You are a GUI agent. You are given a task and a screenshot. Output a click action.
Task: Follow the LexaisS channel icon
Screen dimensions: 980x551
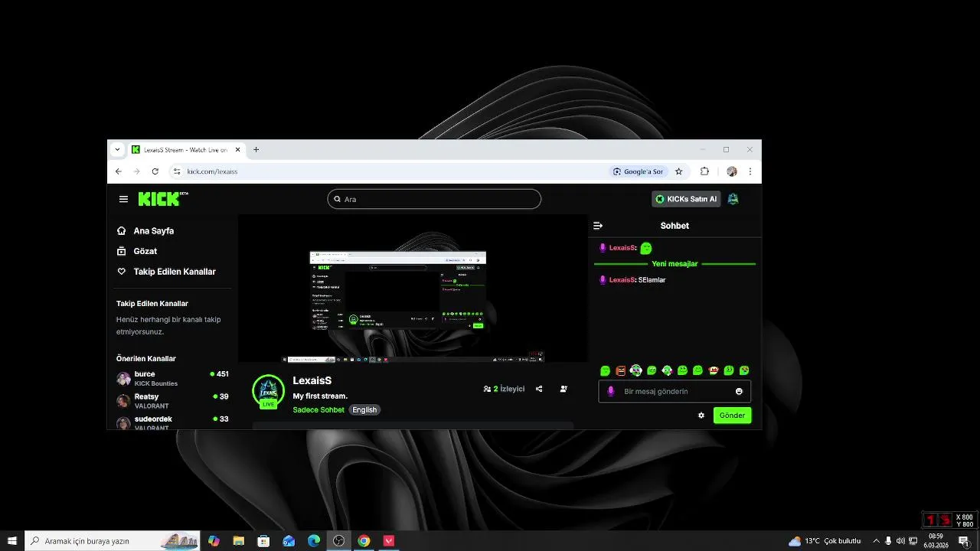(563, 389)
